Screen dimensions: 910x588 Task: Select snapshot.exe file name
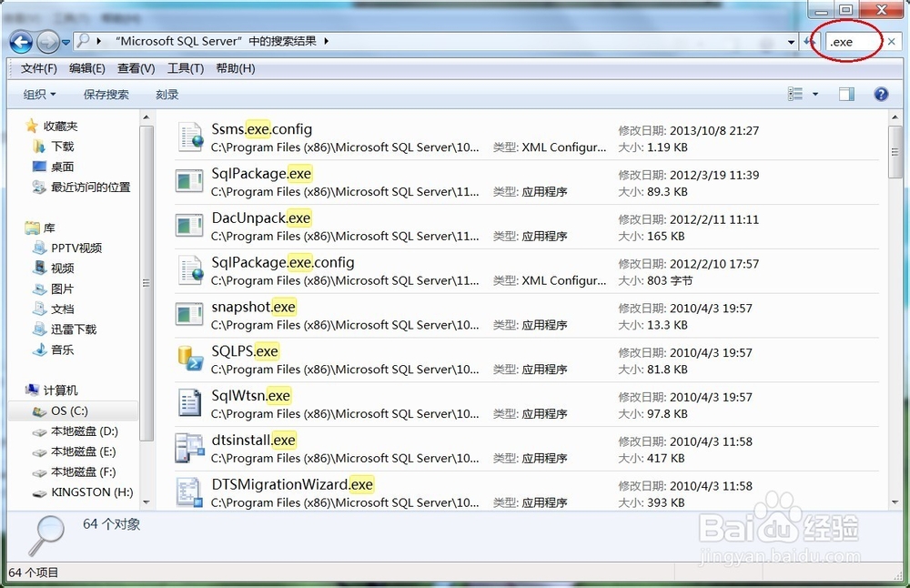(254, 307)
